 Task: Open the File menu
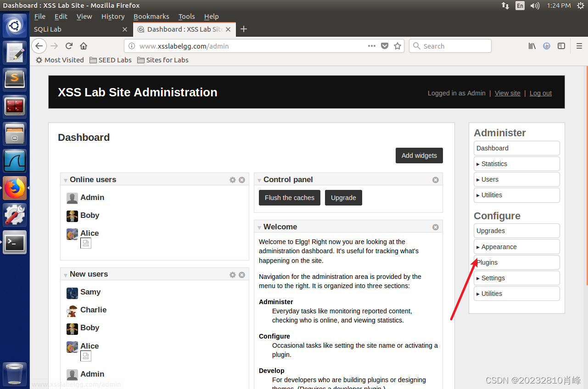point(40,17)
